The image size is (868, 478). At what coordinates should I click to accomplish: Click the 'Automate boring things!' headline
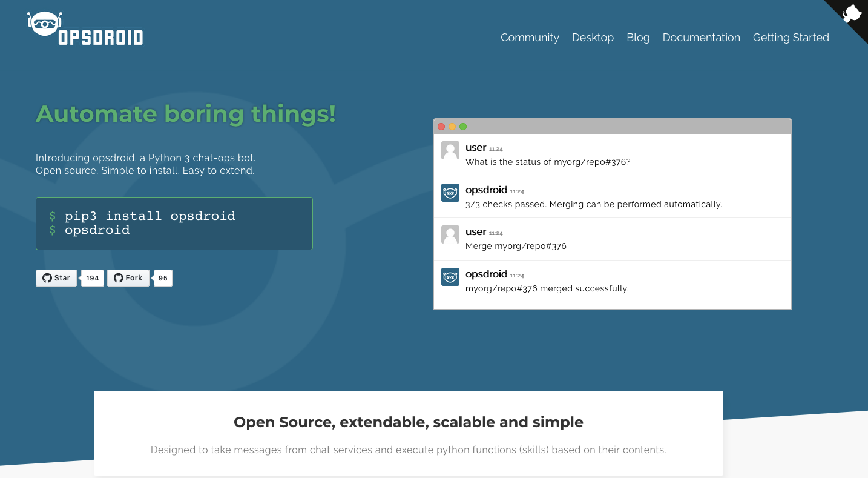click(x=186, y=114)
